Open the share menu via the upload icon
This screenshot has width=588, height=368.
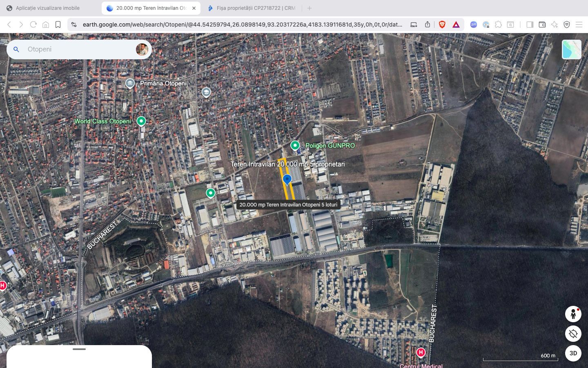point(427,25)
